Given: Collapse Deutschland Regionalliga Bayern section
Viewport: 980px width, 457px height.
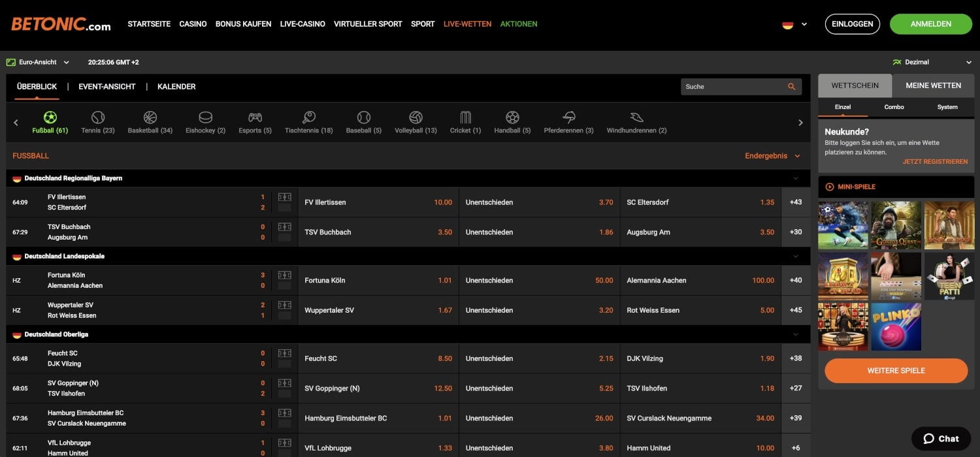Looking at the screenshot, I should [795, 178].
